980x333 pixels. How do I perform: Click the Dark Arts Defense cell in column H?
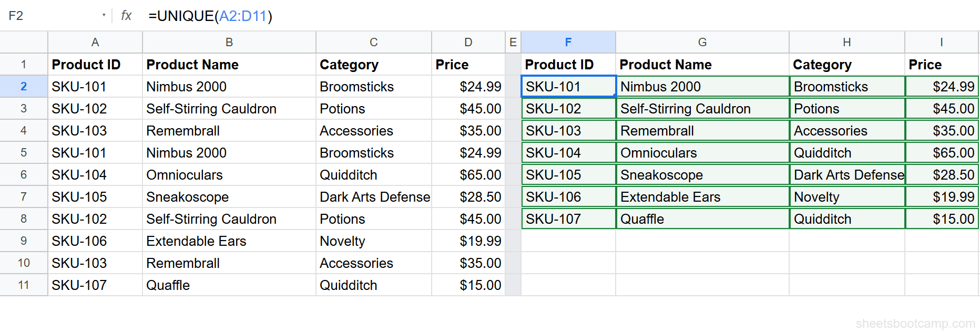pos(848,174)
